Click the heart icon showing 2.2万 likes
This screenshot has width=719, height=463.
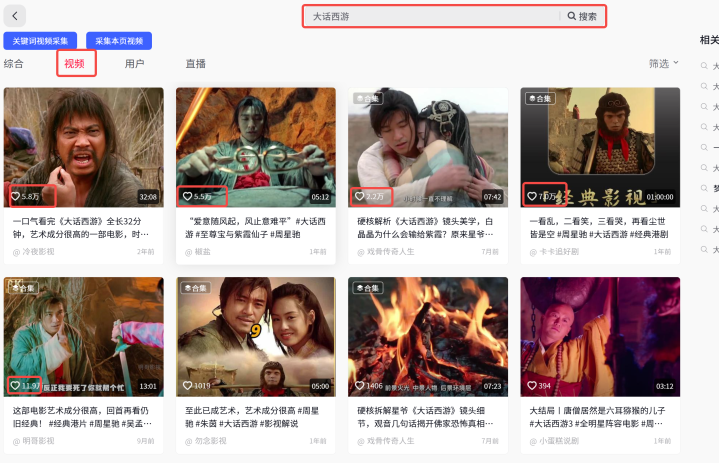(360, 196)
